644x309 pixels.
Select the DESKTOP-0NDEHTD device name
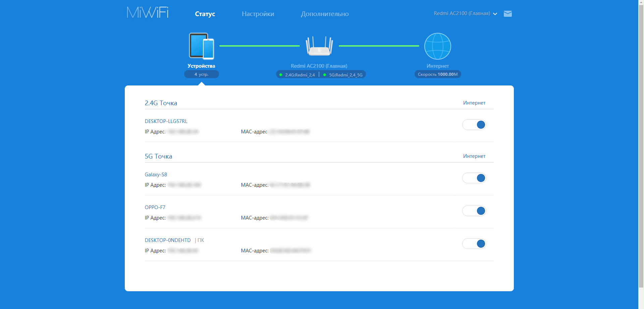[x=168, y=240]
